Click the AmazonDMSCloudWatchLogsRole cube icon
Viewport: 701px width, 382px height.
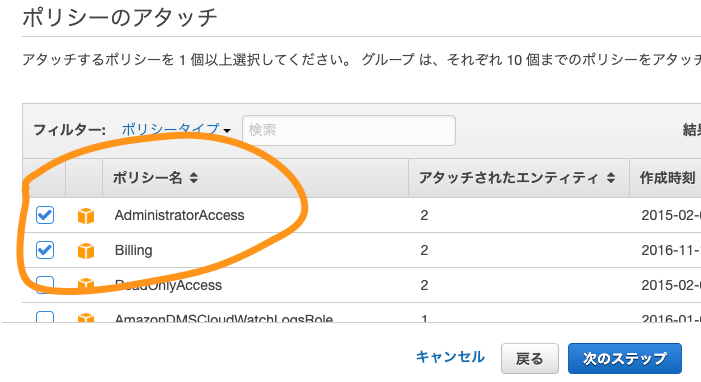86,317
